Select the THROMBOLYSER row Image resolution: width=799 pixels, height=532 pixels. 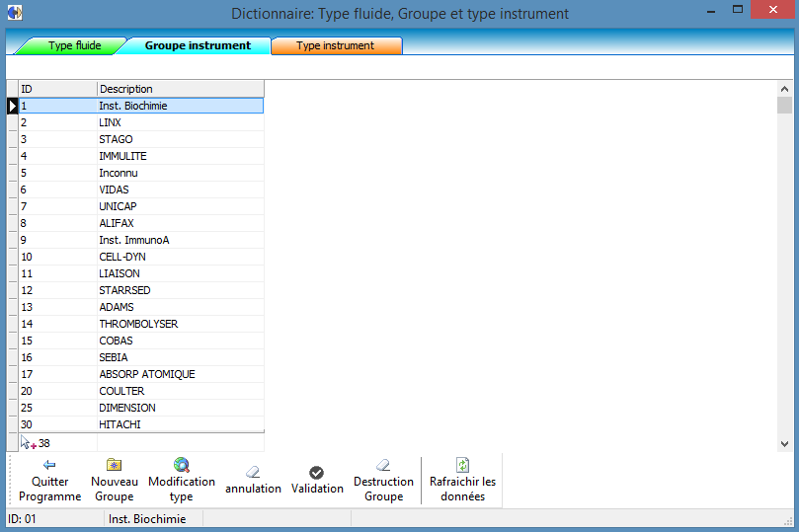[141, 325]
